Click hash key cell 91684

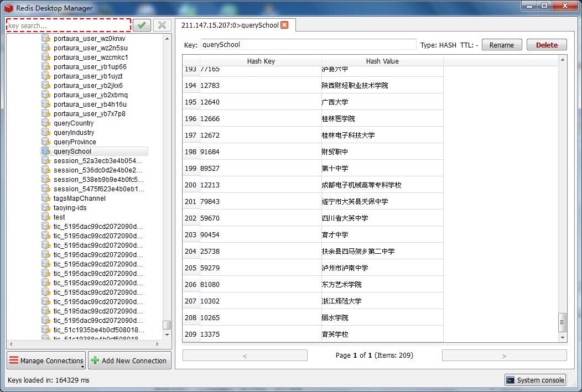[261, 151]
